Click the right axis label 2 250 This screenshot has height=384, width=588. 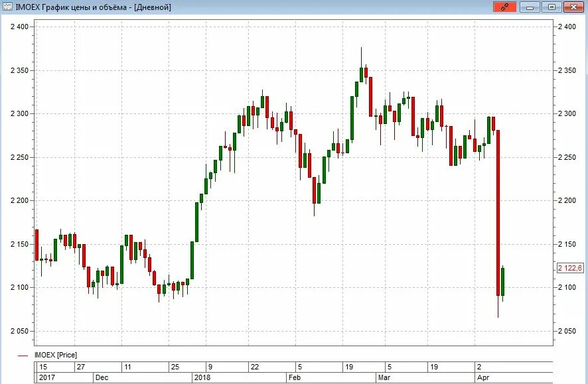click(x=567, y=157)
